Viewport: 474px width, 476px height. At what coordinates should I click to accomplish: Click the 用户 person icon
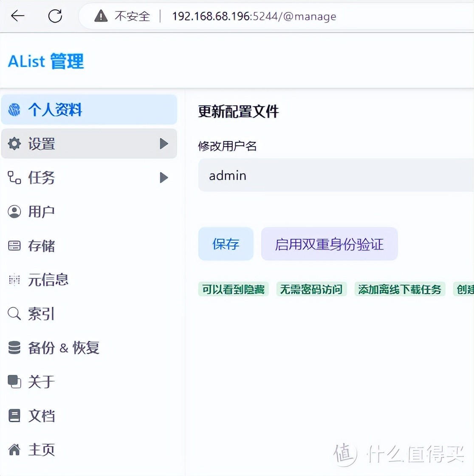[x=14, y=212]
